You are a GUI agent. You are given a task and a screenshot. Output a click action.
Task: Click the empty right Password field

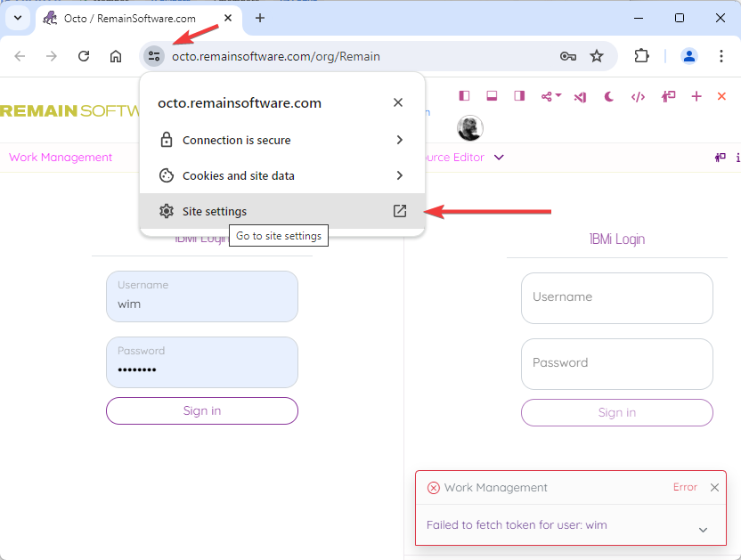pos(616,364)
